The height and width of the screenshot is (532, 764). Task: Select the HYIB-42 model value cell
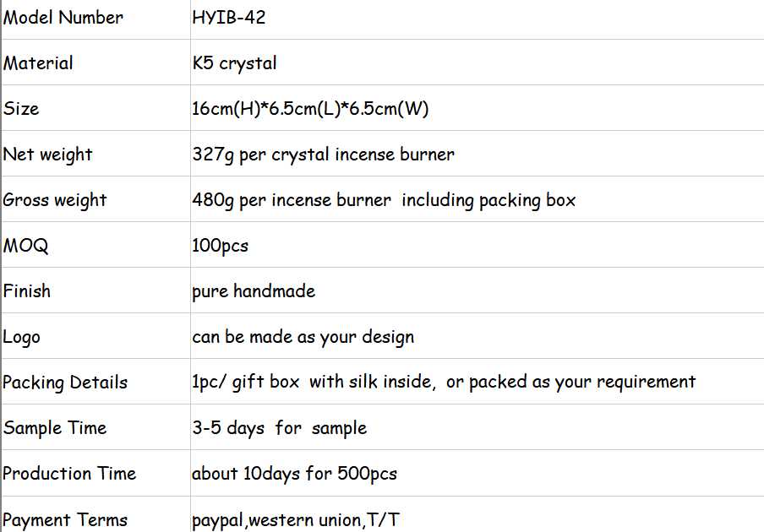(x=229, y=18)
